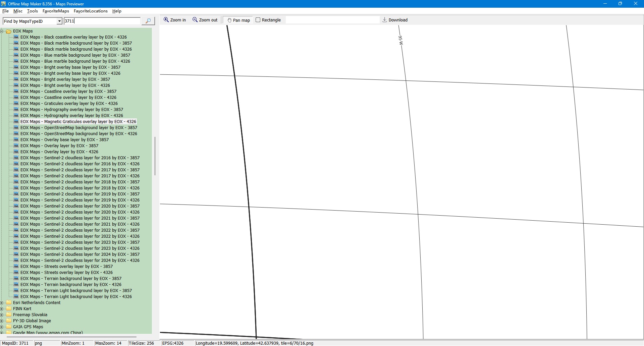Click the Download button

395,20
